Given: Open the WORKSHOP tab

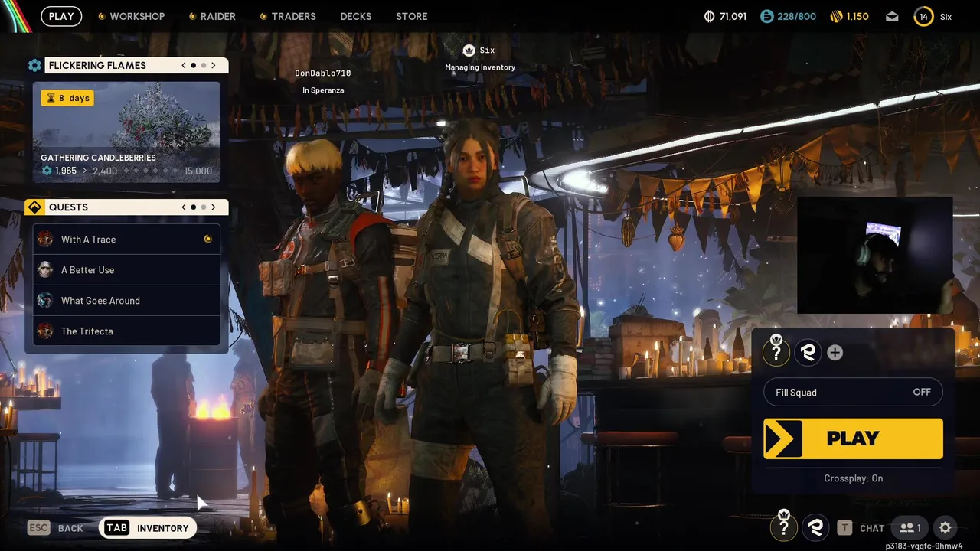Looking at the screenshot, I should [131, 16].
